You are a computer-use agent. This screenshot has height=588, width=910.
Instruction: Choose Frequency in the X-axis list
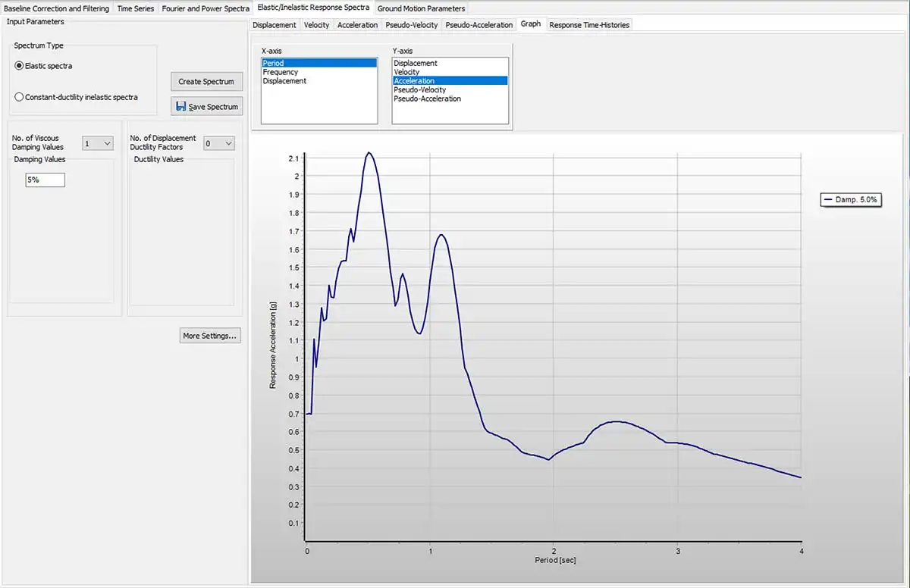[281, 72]
